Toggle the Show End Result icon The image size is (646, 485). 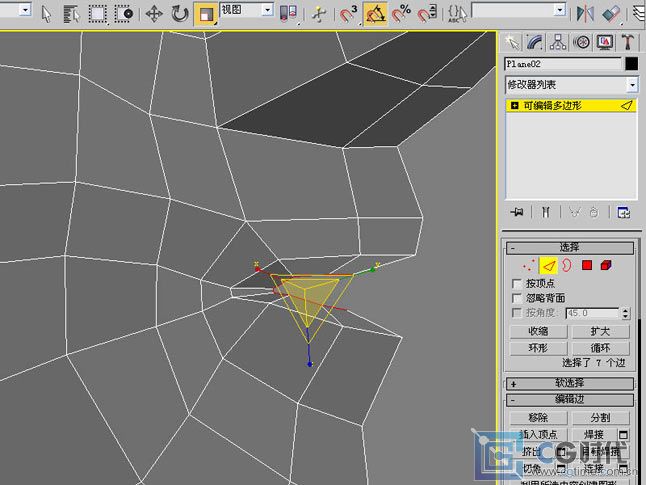point(546,212)
